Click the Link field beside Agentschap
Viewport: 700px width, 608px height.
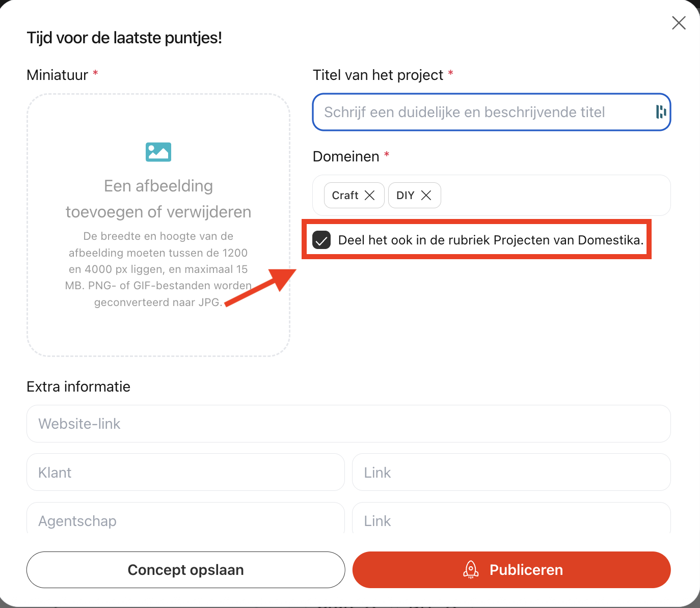point(511,518)
